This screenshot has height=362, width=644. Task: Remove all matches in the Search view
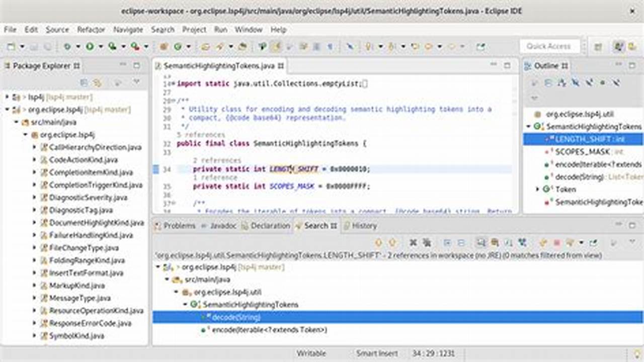tap(426, 242)
